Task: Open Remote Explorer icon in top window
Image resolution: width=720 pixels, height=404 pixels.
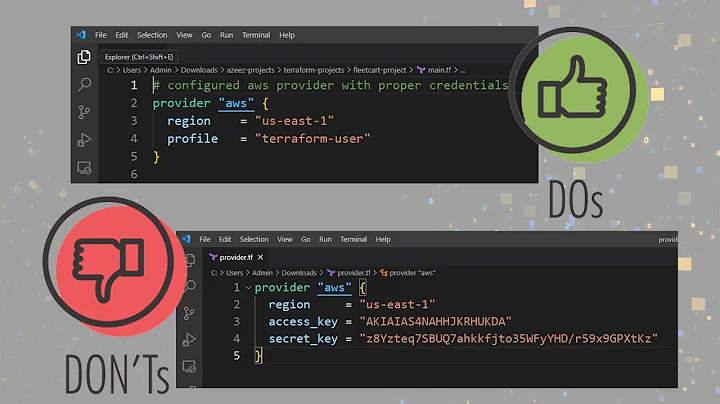Action: click(x=84, y=168)
